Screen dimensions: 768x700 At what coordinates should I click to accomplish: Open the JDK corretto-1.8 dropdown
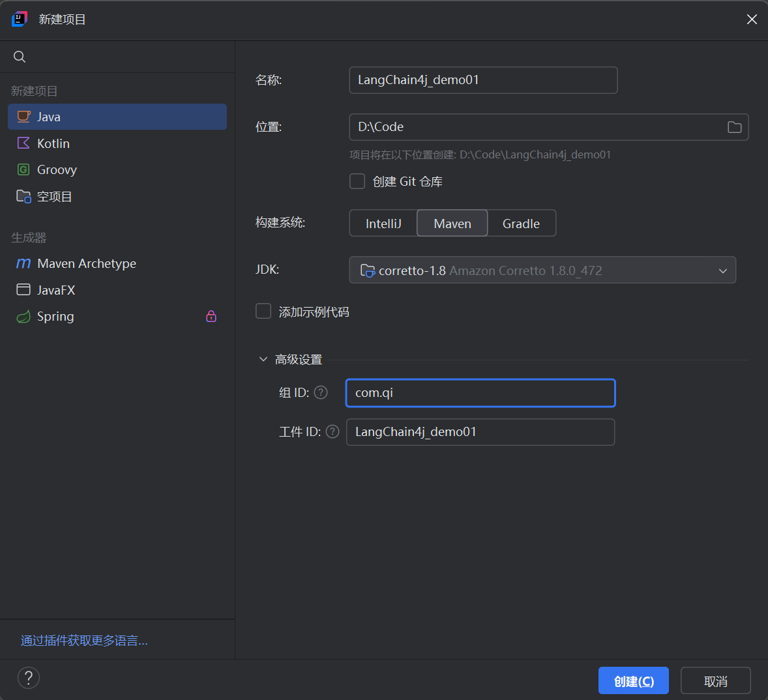542,270
